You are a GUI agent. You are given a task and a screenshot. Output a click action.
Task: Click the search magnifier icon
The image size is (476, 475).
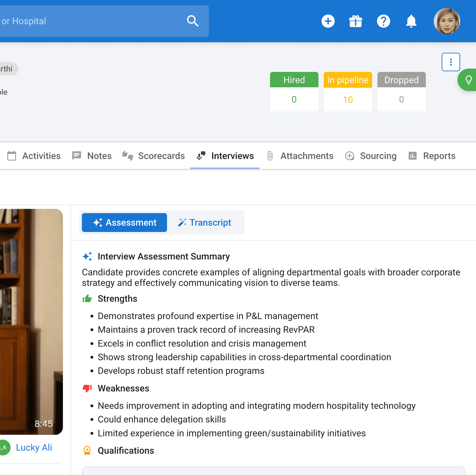tap(192, 21)
